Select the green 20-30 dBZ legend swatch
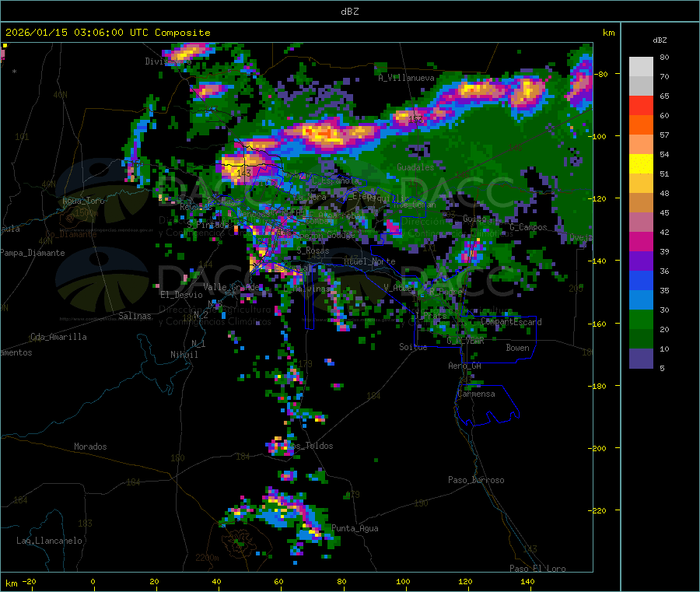 (641, 319)
